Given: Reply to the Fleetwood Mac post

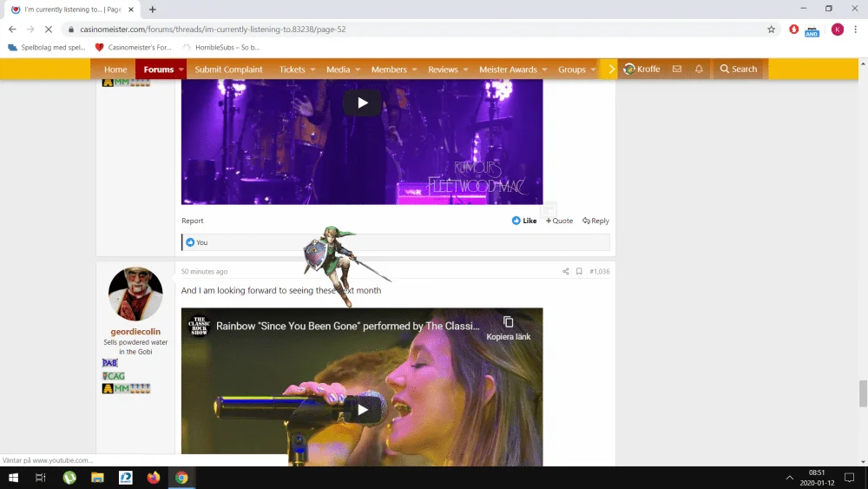Looking at the screenshot, I should click(595, 221).
